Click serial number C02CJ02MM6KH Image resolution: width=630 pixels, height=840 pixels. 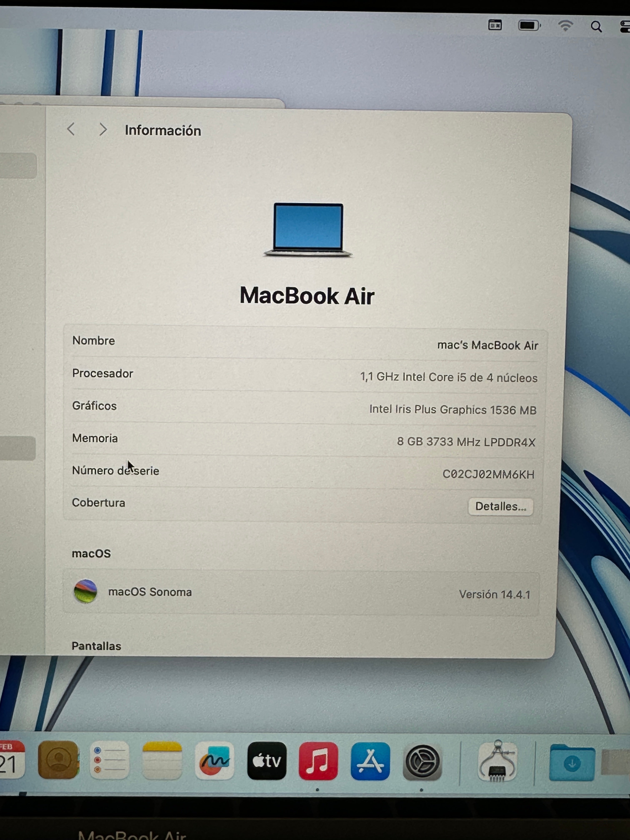pos(488,474)
